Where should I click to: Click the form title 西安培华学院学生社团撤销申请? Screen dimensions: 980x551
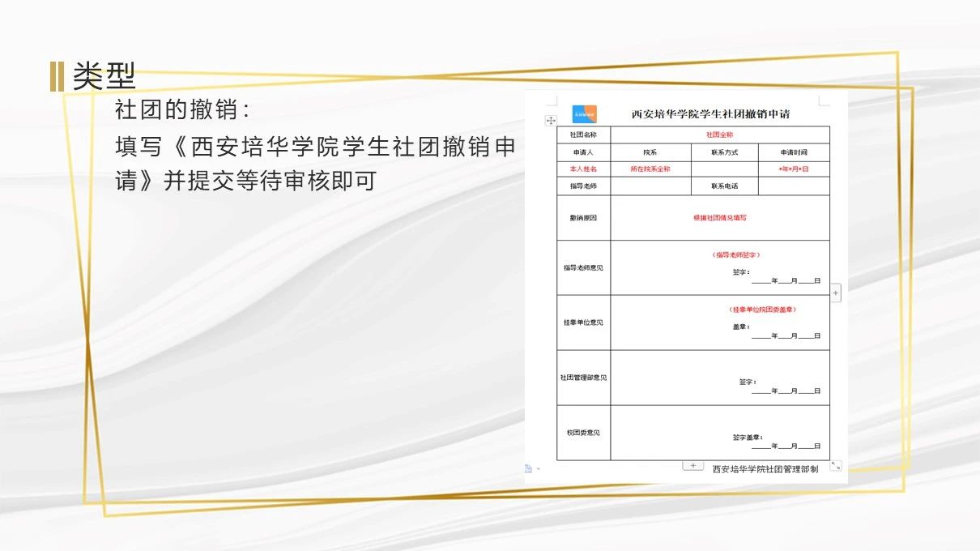[710, 114]
